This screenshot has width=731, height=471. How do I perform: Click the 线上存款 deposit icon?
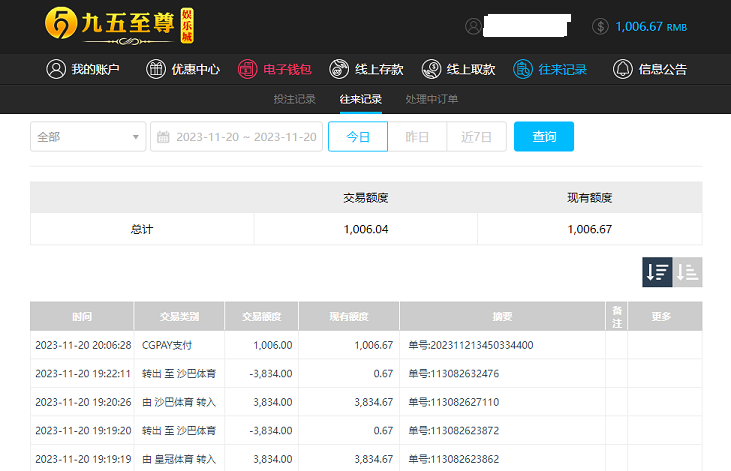click(x=339, y=69)
